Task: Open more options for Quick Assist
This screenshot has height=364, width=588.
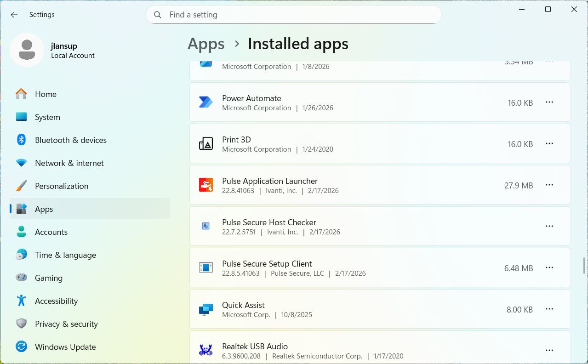Action: pyautogui.click(x=549, y=309)
